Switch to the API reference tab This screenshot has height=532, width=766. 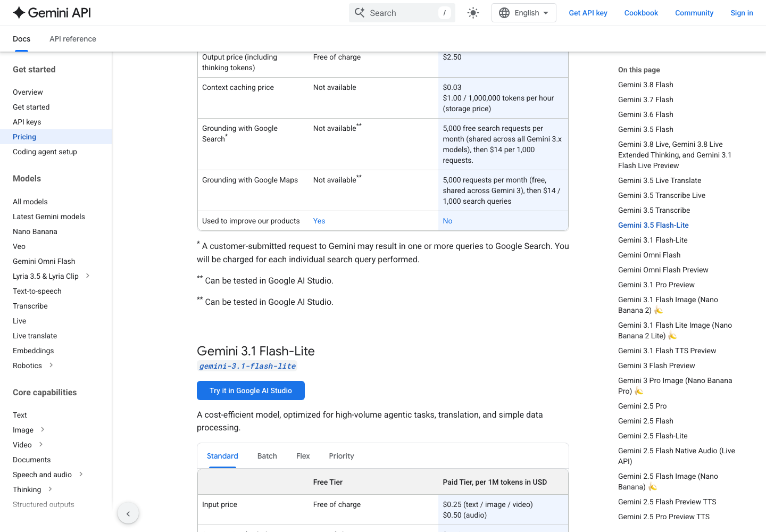pyautogui.click(x=73, y=39)
